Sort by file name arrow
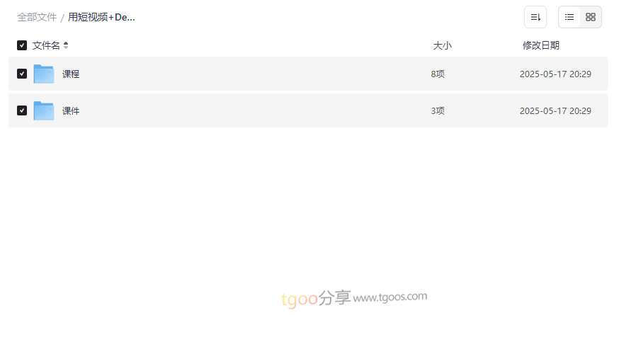Image resolution: width=619 pixels, height=364 pixels. [x=66, y=45]
